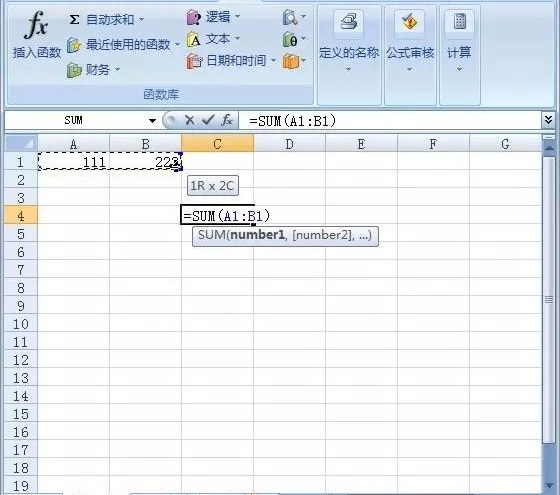Open the Date and Time (日期和时间) functions
560x495 pixels.
[x=231, y=61]
